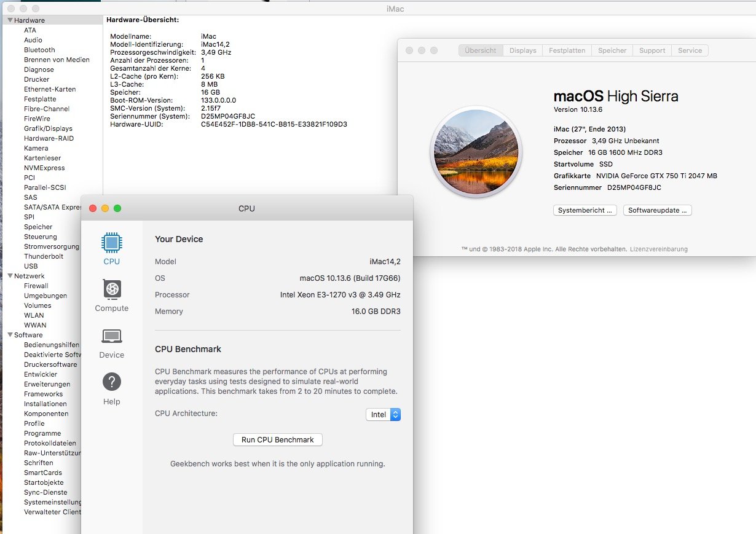This screenshot has height=534, width=756.
Task: Click the Softwareupdate button
Action: (x=658, y=210)
